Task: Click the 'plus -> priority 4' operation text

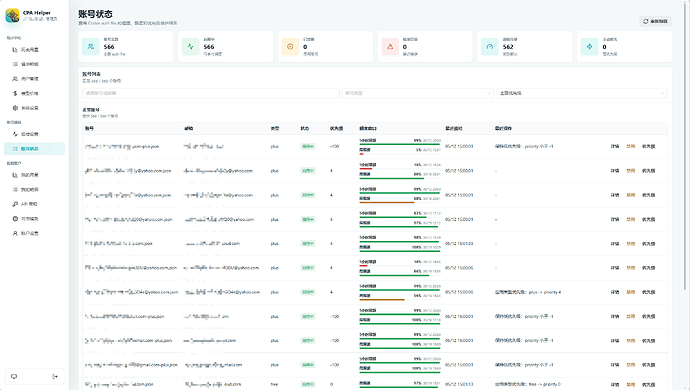Action: click(x=528, y=292)
